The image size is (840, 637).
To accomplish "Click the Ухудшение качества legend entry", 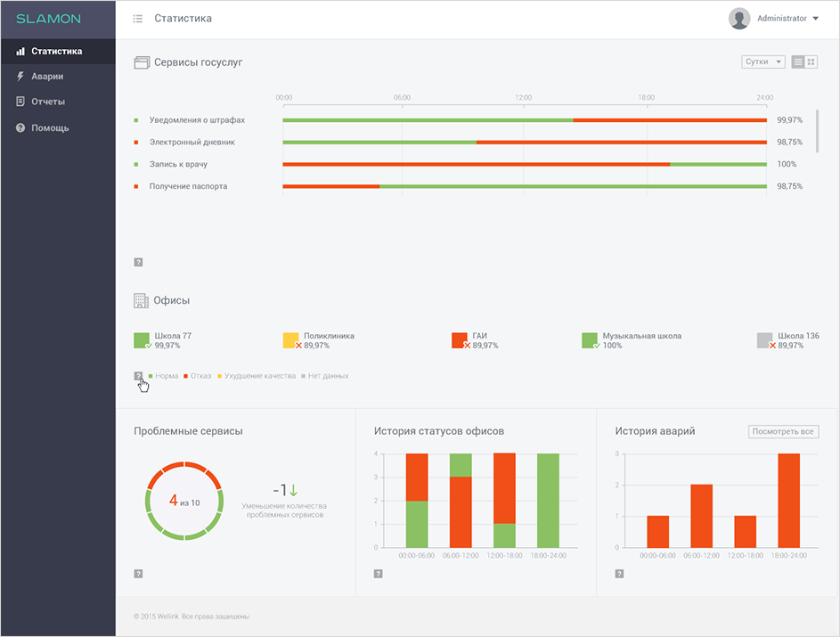I will (257, 376).
